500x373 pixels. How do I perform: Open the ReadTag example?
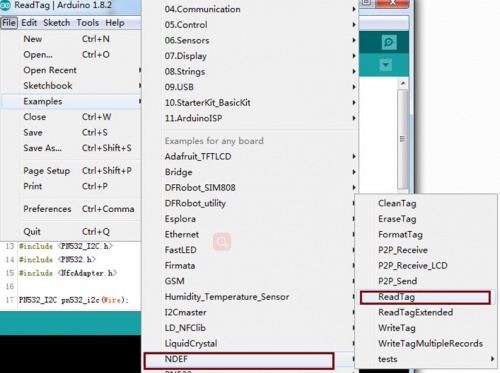pos(426,297)
